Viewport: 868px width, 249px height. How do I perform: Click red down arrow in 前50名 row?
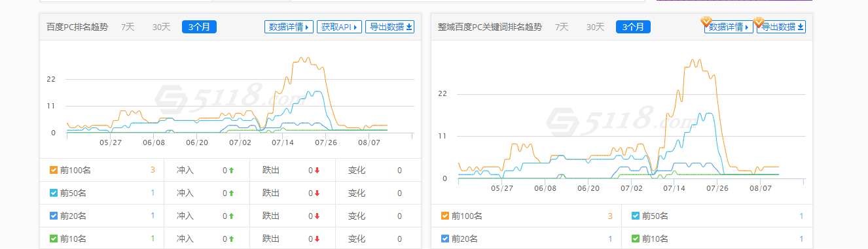coord(317,193)
